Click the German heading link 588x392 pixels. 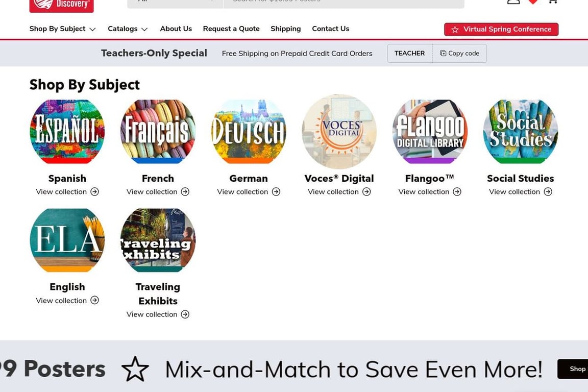[x=249, y=179]
